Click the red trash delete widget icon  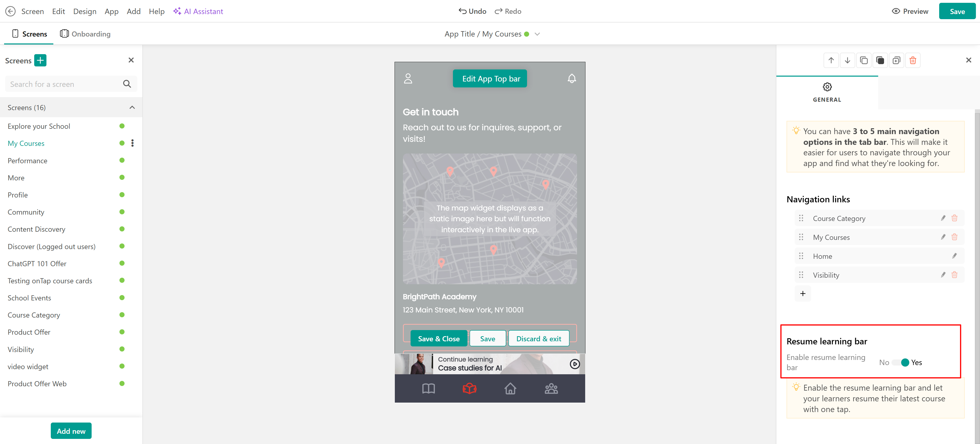coord(912,60)
